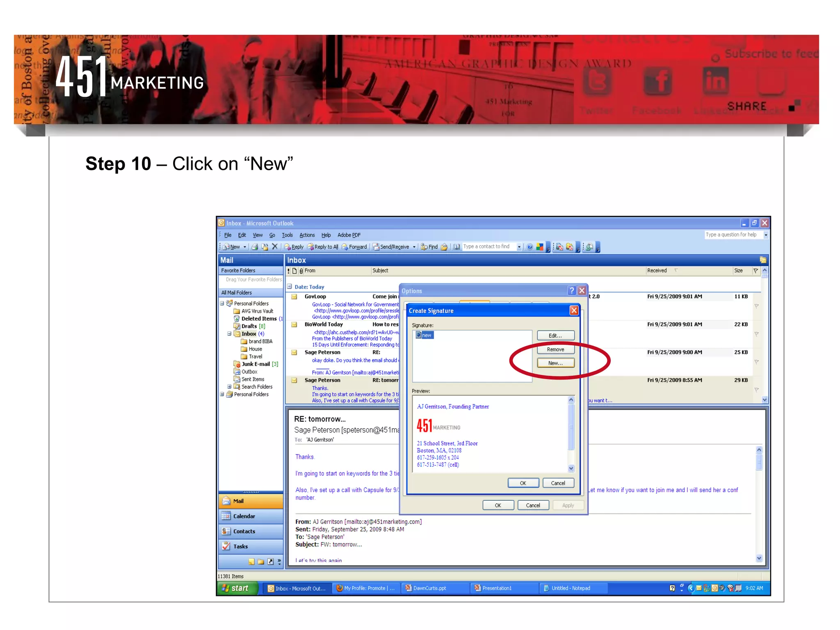Click the Find toolbar button
Screen dimensions: 840x630
429,247
